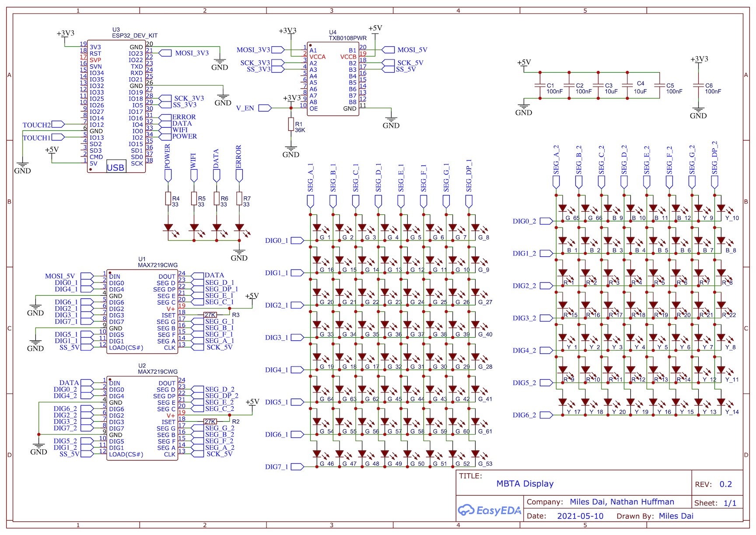Select capacitor C3 10uF symbol

pos(598,85)
